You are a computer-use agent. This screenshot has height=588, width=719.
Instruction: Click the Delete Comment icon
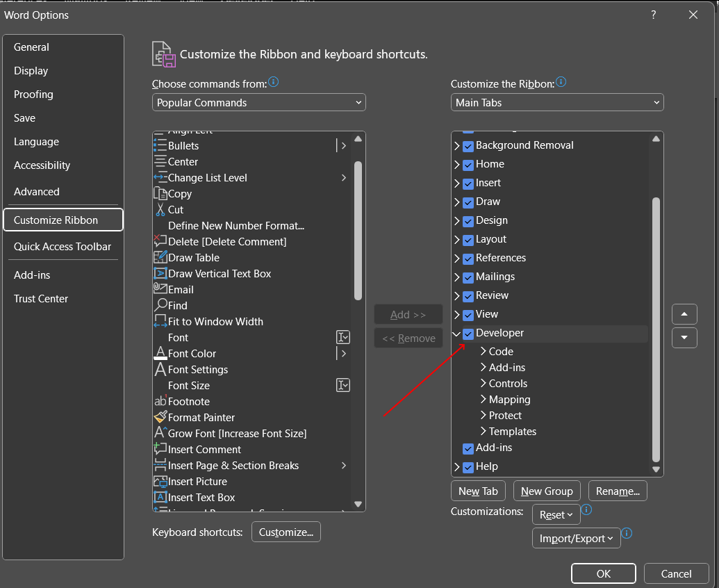tap(160, 241)
